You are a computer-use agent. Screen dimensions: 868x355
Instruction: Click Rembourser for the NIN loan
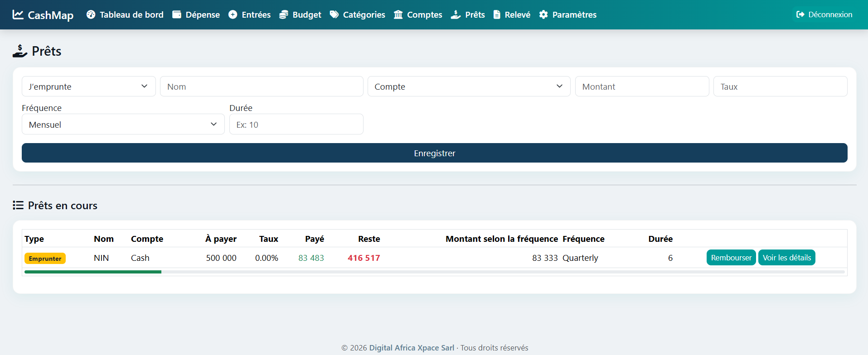[731, 258]
